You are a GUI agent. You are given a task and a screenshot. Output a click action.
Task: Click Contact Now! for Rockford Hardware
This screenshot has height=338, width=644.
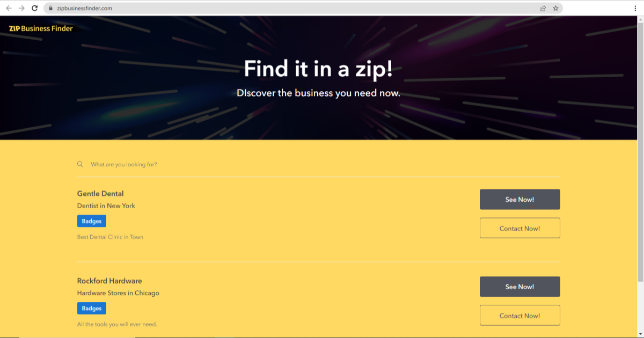(519, 315)
